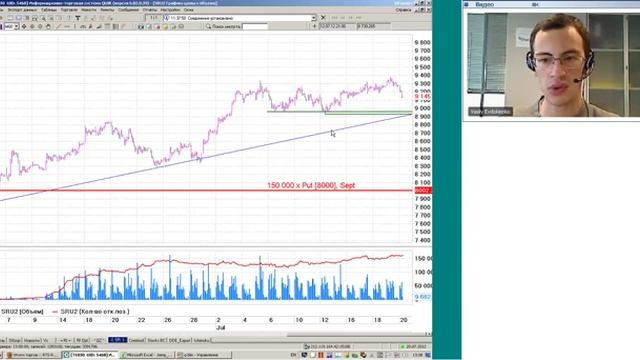Open the Экспорт данных menu

pyautogui.click(x=22, y=10)
